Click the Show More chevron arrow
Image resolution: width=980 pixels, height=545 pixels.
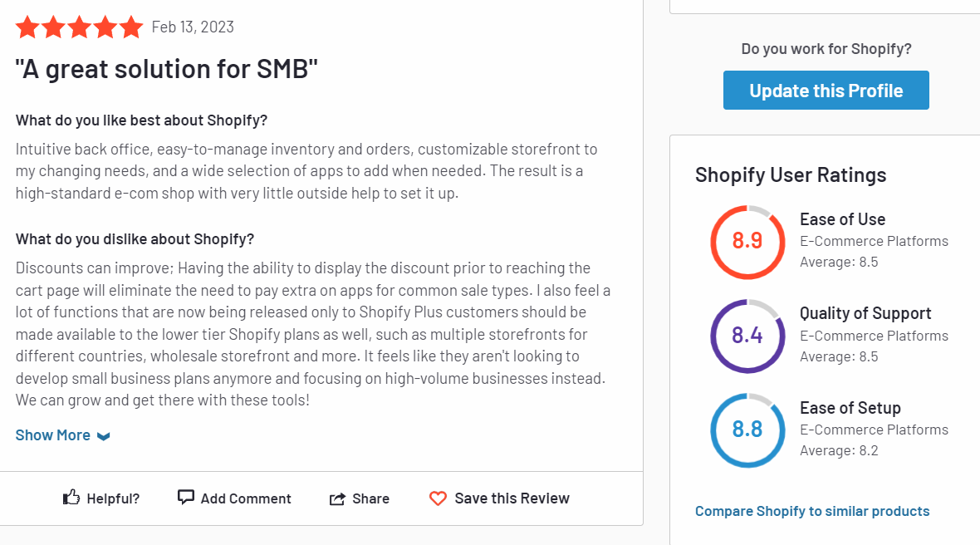tap(104, 436)
